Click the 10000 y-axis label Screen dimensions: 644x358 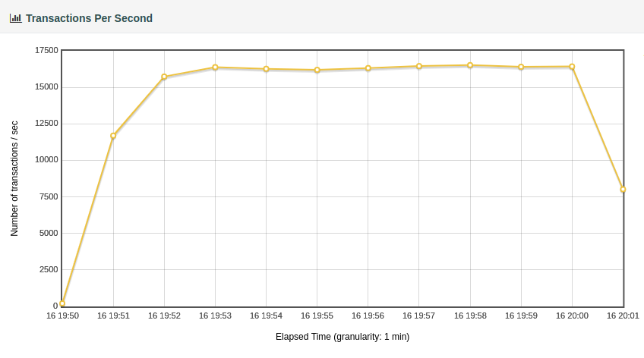[x=46, y=160]
